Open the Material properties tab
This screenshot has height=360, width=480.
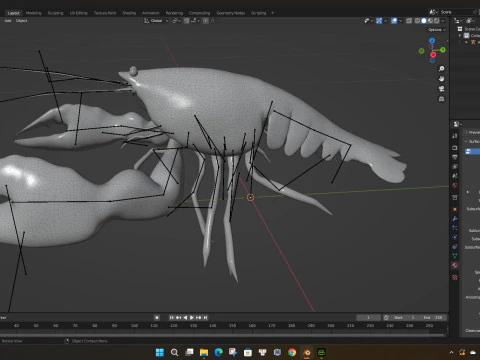(x=455, y=266)
